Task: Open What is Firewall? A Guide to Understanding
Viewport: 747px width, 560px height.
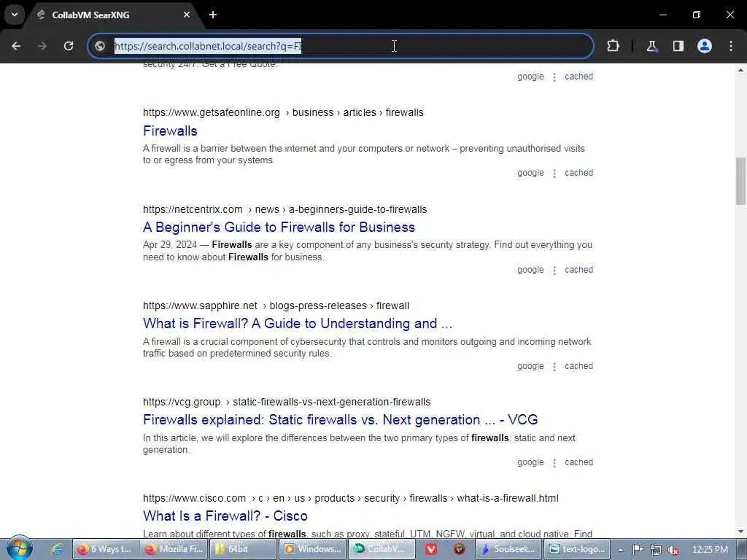Action: point(298,323)
